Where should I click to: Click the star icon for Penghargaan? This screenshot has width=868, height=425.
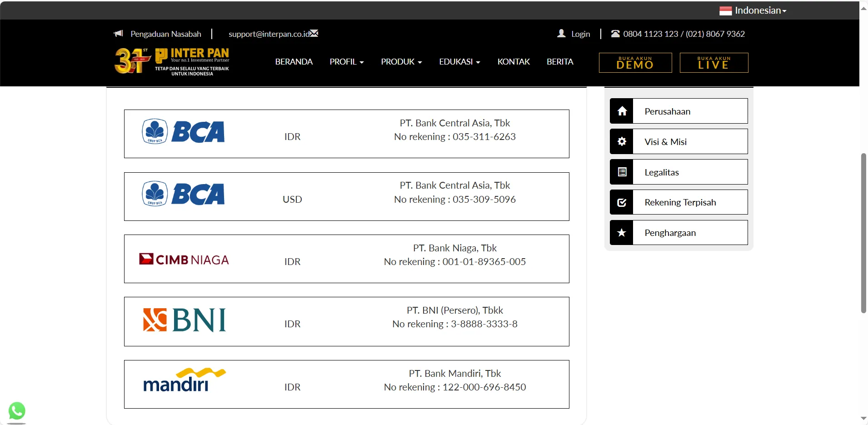pyautogui.click(x=622, y=233)
